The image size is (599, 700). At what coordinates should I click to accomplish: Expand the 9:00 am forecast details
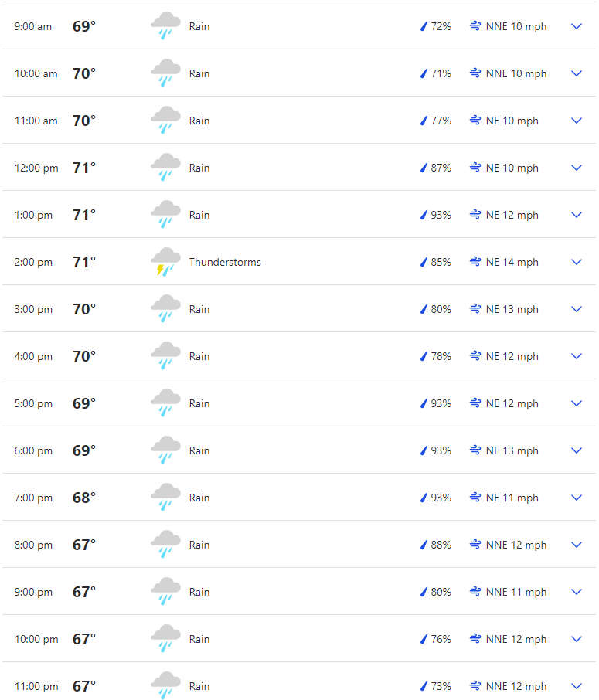click(577, 26)
